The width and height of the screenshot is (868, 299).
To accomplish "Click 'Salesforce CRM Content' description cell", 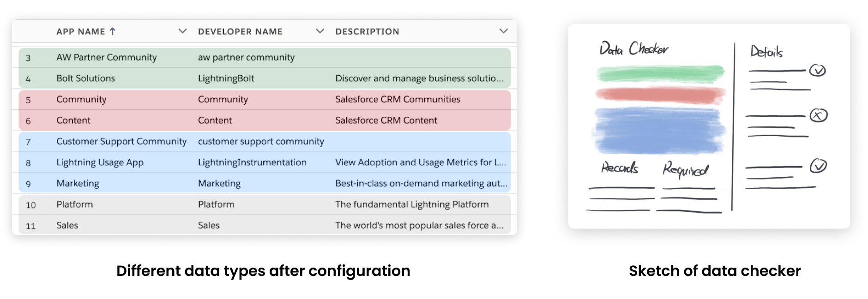I will tap(386, 120).
